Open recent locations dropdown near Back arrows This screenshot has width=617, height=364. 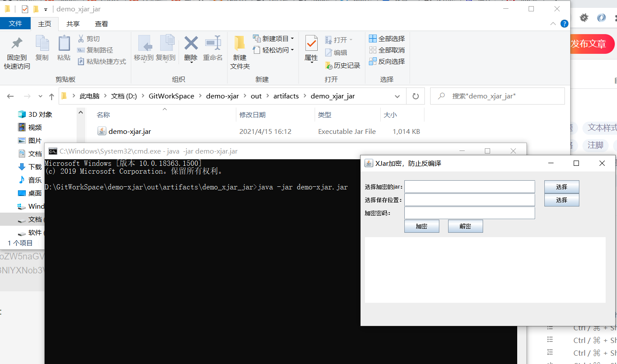coord(41,96)
